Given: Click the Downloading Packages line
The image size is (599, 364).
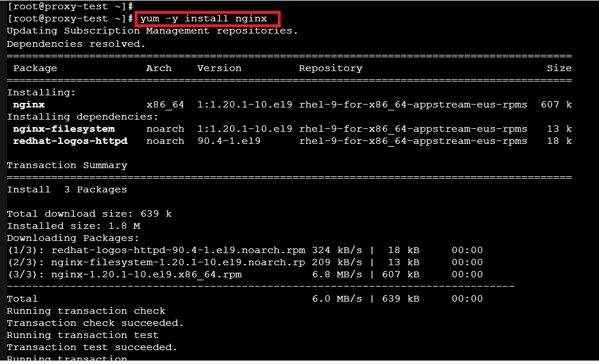Looking at the screenshot, I should (x=73, y=238).
